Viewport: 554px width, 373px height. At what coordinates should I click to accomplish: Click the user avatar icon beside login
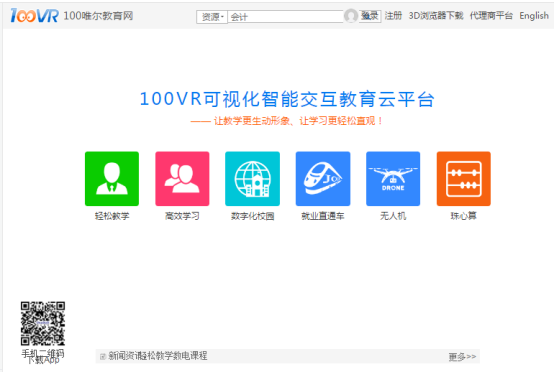click(x=351, y=16)
